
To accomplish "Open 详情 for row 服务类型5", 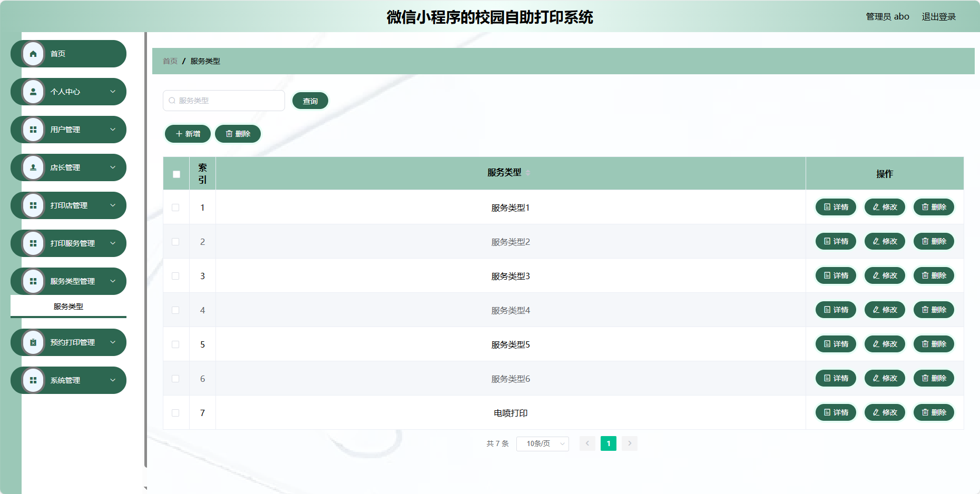I will tap(836, 344).
